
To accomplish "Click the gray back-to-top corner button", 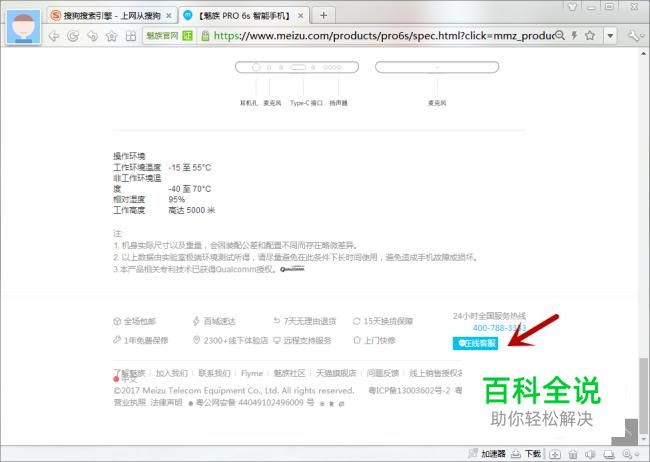I will click(x=624, y=432).
